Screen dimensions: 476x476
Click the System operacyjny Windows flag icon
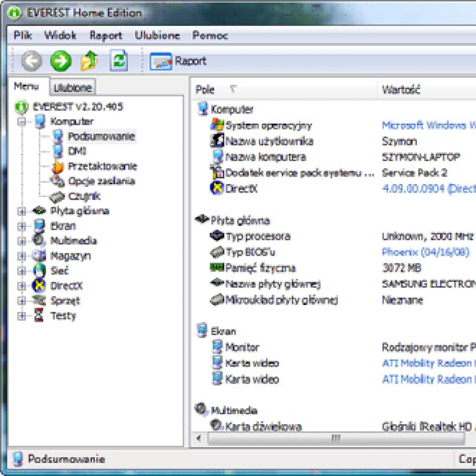pyautogui.click(x=218, y=125)
